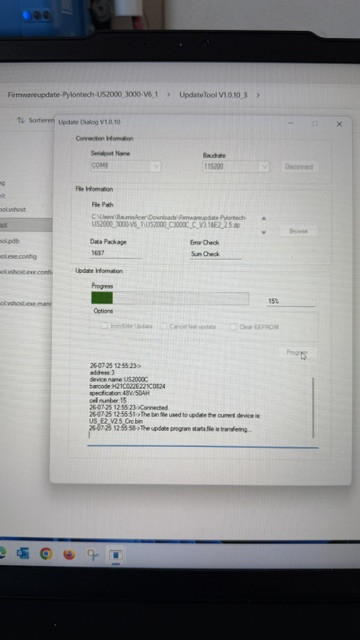This screenshot has height=640, width=360.
Task: Enable the Clear EEPROM checkbox
Action: pyautogui.click(x=233, y=327)
